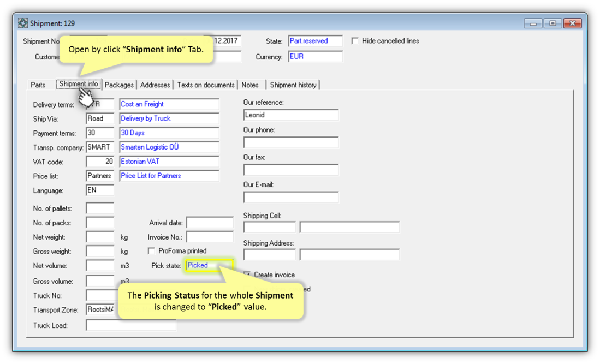Click the Delivery by Truck description field

(x=169, y=118)
